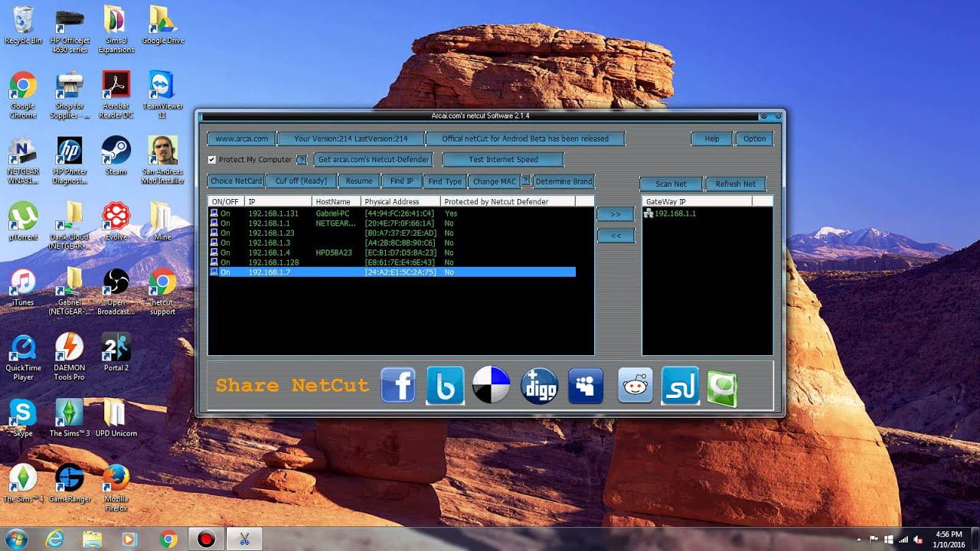This screenshot has height=551, width=980.
Task: Click computer icon of row 192.168.1.131
Action: tap(214, 213)
